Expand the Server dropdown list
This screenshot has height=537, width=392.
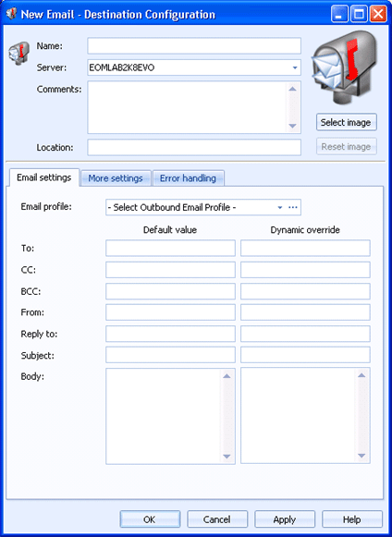click(x=295, y=67)
